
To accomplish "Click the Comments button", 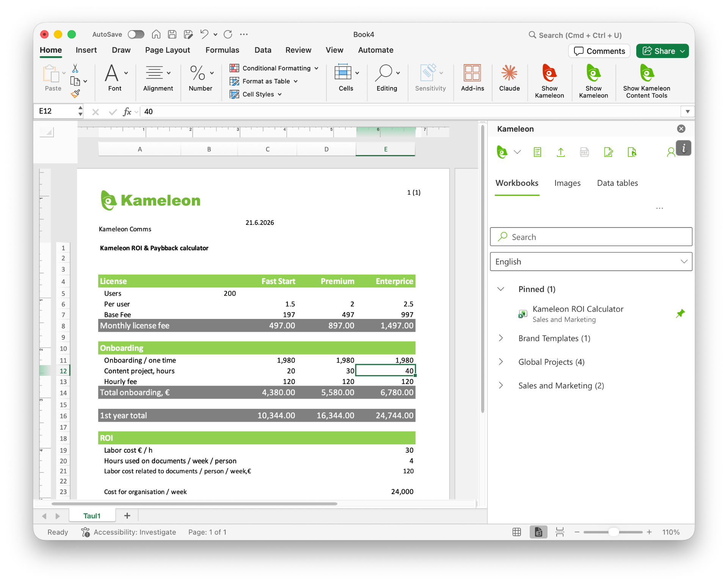I will pyautogui.click(x=599, y=51).
